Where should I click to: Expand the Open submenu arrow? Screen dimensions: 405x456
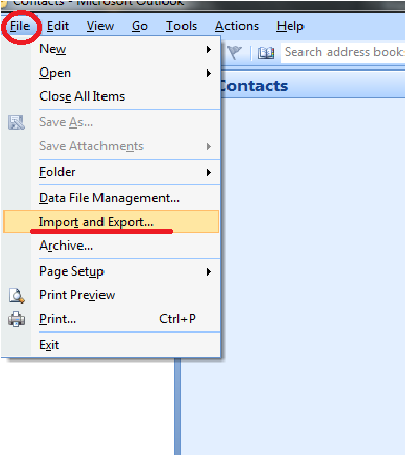[x=209, y=73]
